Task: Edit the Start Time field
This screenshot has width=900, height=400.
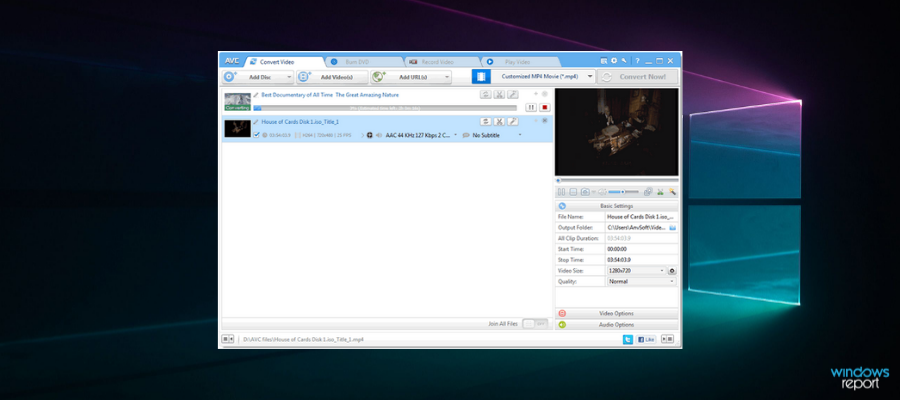Action: point(642,249)
